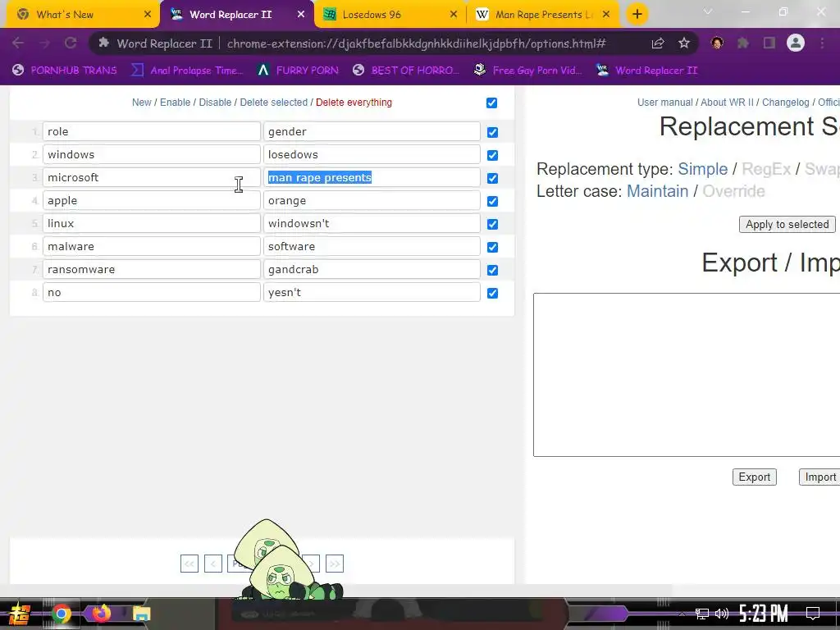Click the Import button
840x630 pixels.
(x=820, y=477)
